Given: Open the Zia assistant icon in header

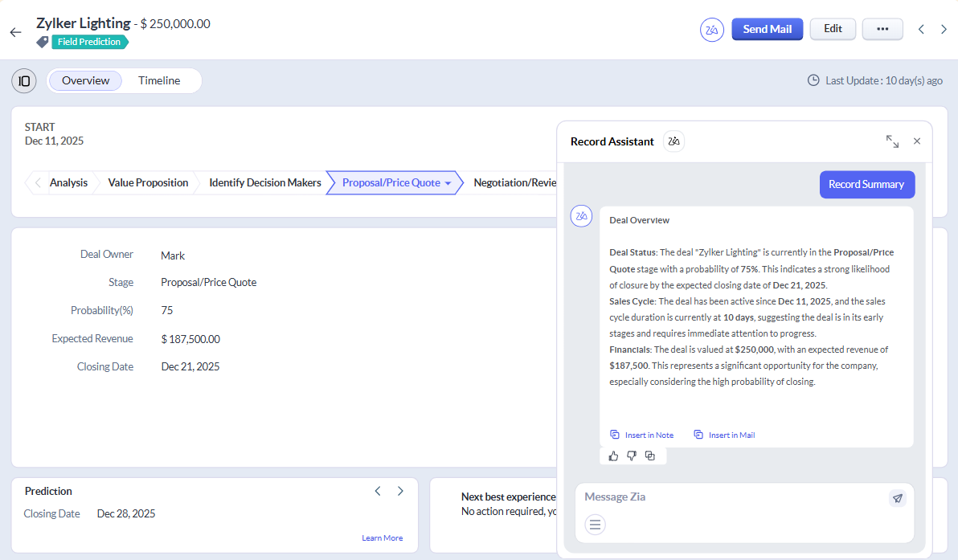Looking at the screenshot, I should click(712, 29).
